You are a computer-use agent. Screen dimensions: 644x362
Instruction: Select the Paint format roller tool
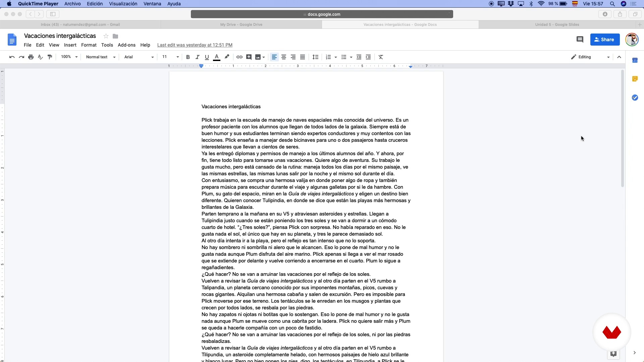pyautogui.click(x=50, y=57)
